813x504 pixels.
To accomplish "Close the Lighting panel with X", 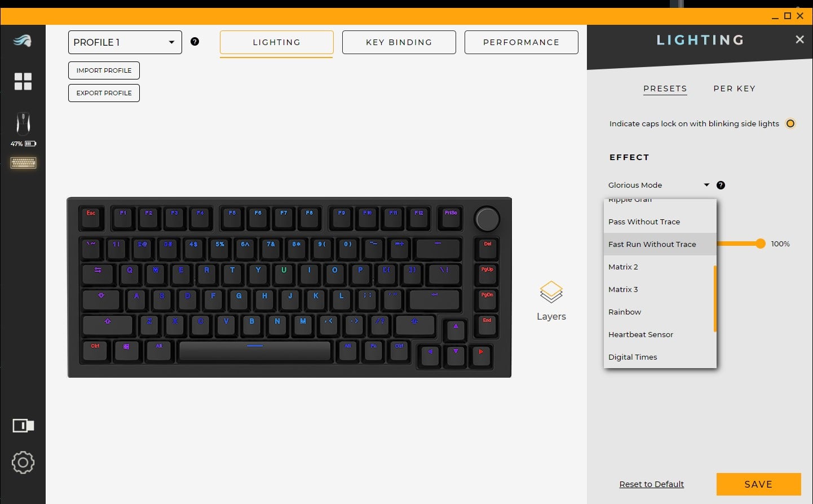I will tap(799, 39).
